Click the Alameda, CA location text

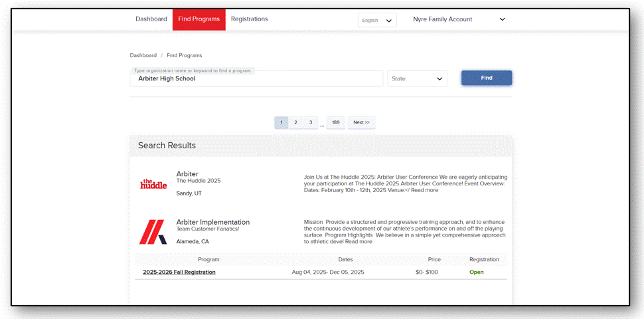click(x=193, y=242)
